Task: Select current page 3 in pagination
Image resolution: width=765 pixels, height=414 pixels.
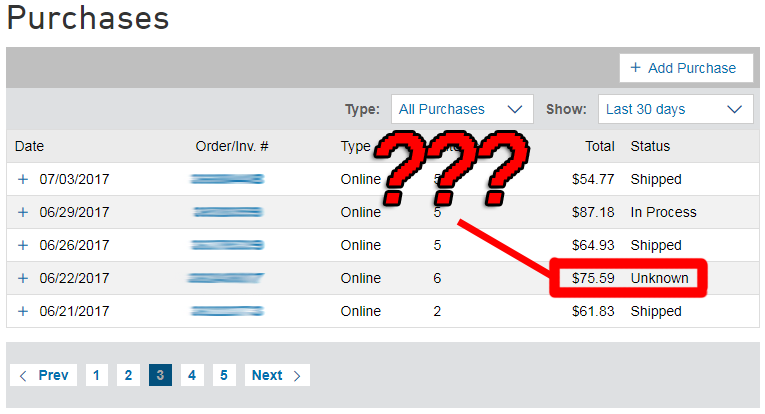Action: point(160,376)
